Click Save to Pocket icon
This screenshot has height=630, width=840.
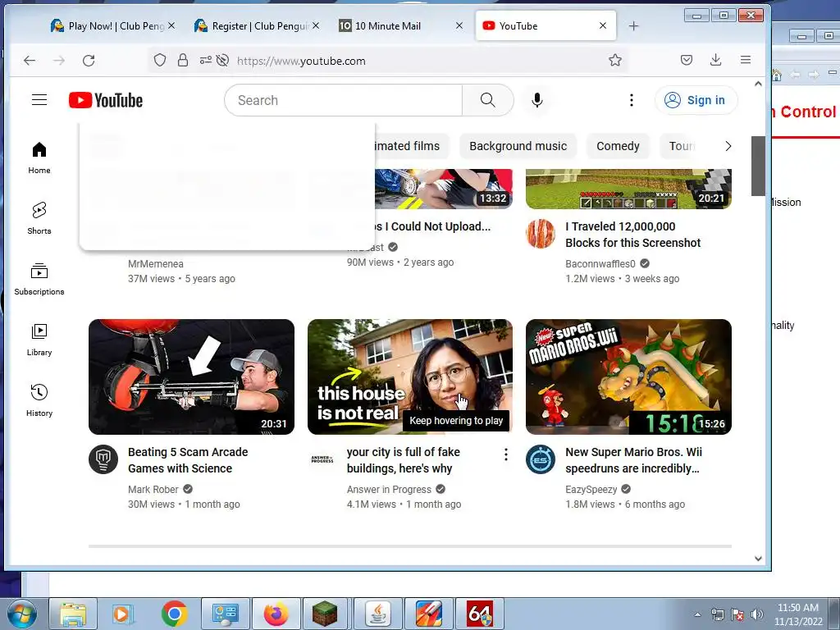pos(687,60)
